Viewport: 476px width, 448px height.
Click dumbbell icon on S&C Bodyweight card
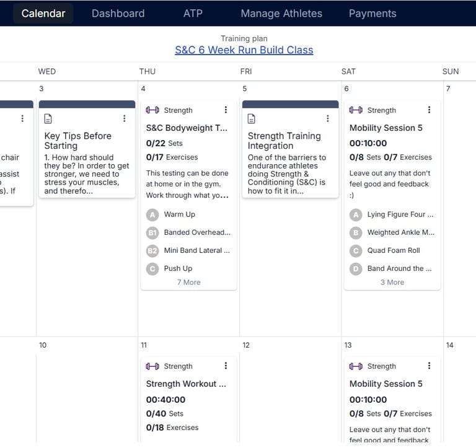(152, 110)
